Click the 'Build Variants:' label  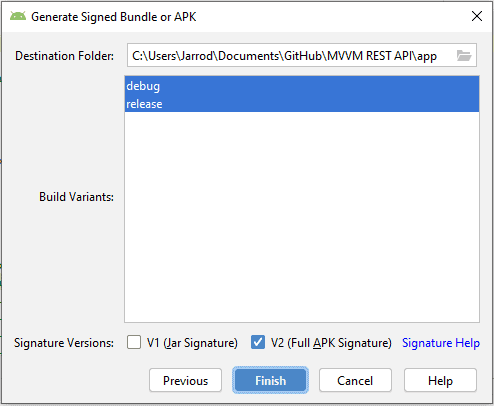point(76,197)
